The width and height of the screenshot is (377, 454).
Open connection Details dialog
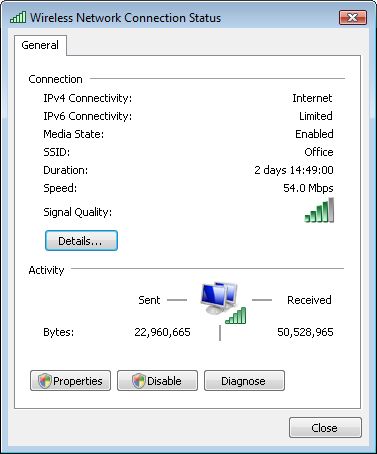click(81, 241)
